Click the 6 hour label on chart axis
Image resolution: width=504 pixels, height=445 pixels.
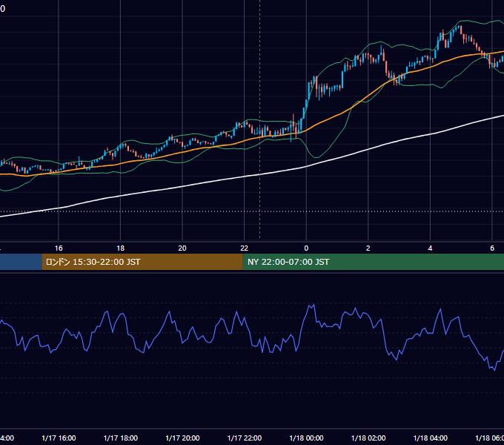[x=492, y=248]
